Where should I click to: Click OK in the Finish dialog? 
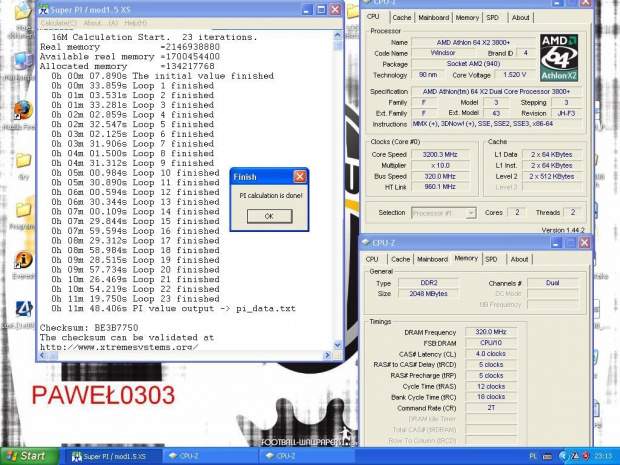[269, 216]
